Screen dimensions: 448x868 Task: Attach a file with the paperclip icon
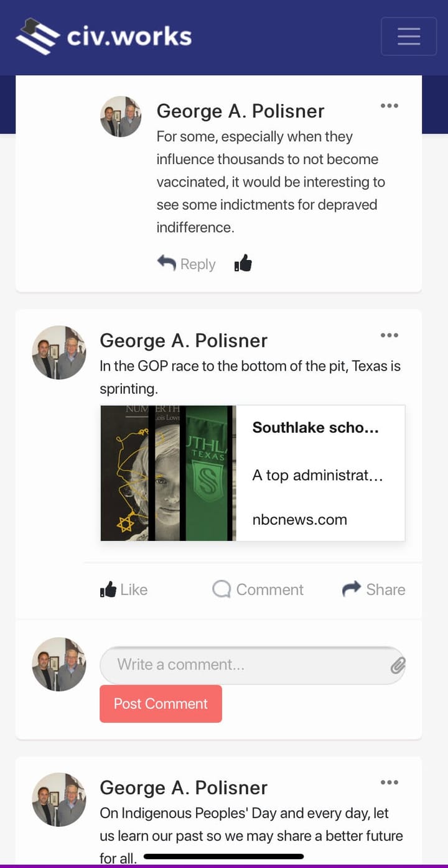(x=398, y=666)
